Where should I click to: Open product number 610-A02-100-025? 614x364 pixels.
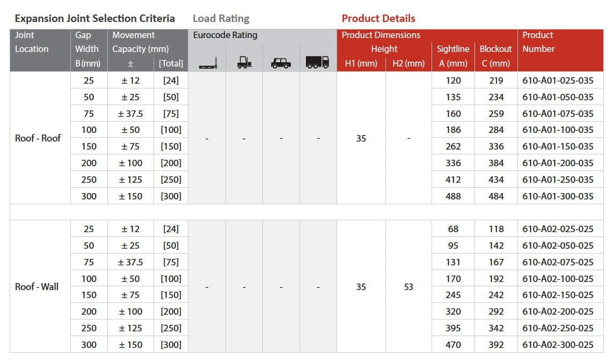558,279
